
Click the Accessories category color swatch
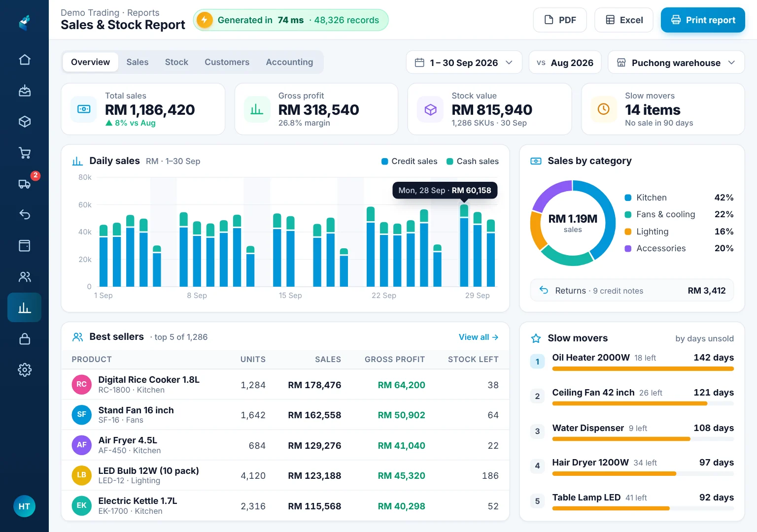(x=628, y=249)
